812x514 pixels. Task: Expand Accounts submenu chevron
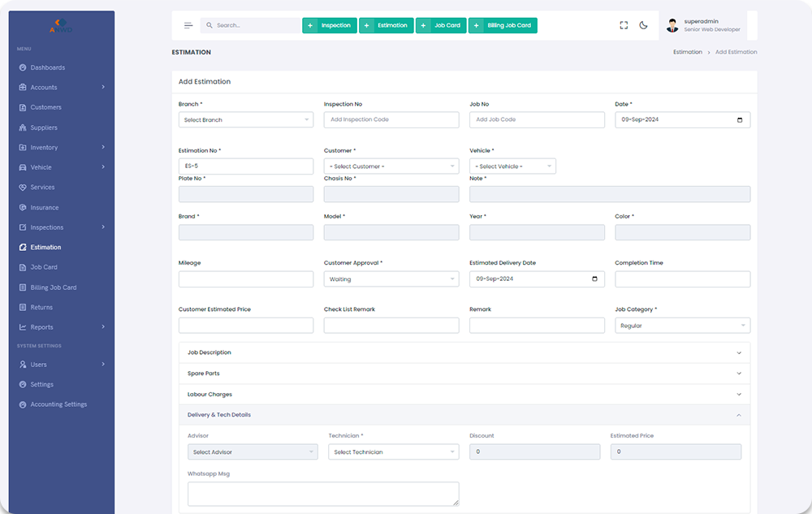(x=103, y=87)
